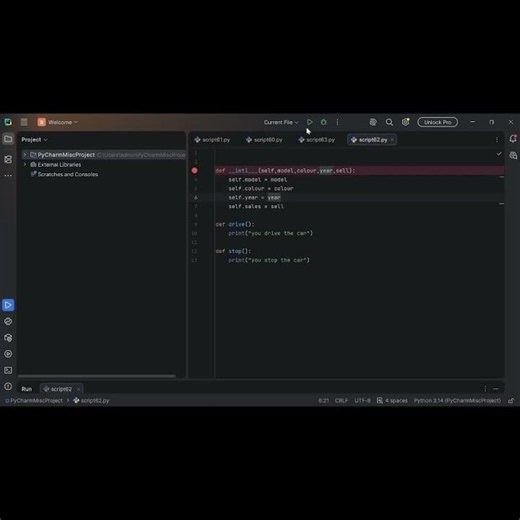This screenshot has width=520, height=520.
Task: Click the def stop(): line
Action: (x=233, y=251)
